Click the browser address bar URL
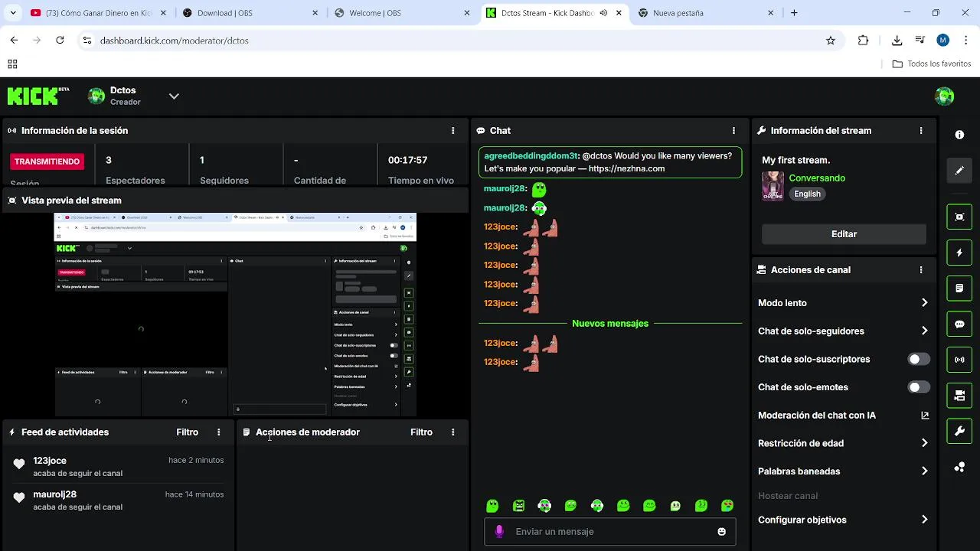 tap(175, 41)
